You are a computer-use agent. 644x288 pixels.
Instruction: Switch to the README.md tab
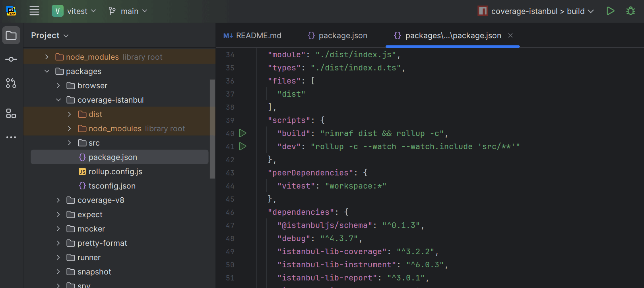(252, 35)
